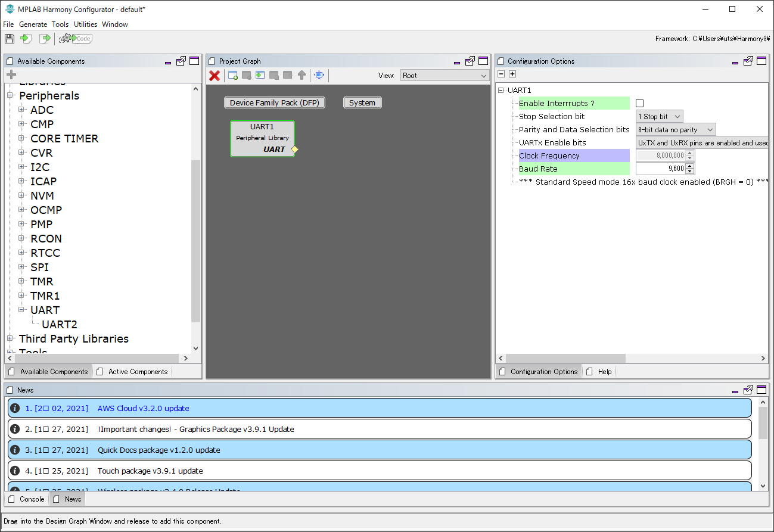Minimize the Available Components panel

tap(168, 62)
